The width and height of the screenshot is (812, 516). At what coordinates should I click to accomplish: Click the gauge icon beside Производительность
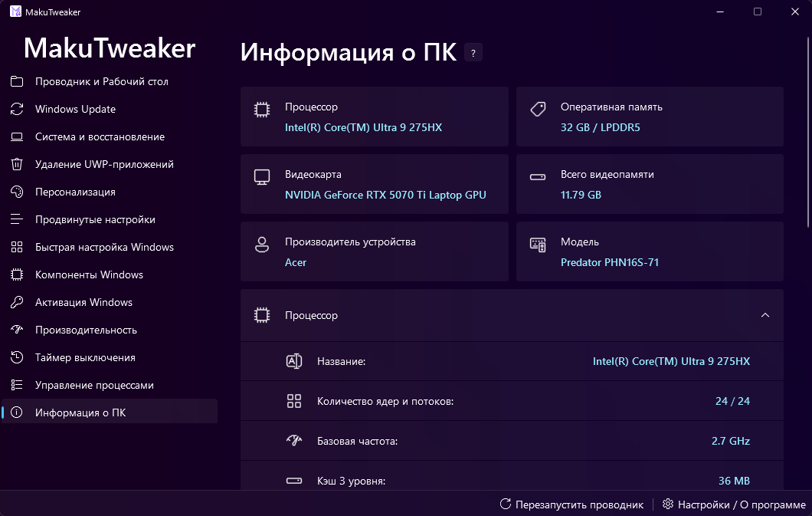pyautogui.click(x=15, y=330)
